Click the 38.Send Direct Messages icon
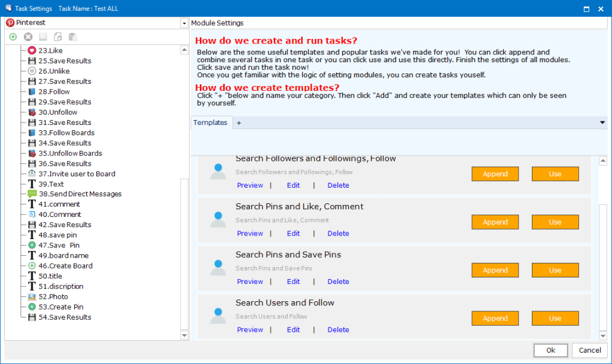This screenshot has width=612, height=364. click(32, 194)
